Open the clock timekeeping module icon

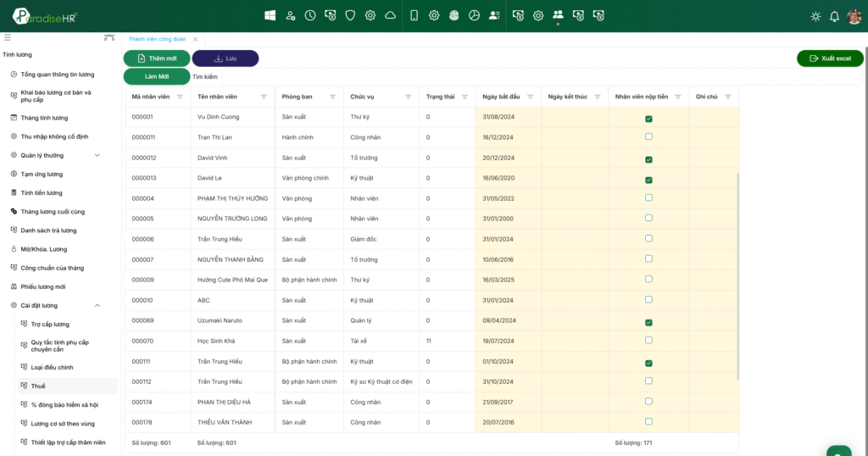pos(310,15)
